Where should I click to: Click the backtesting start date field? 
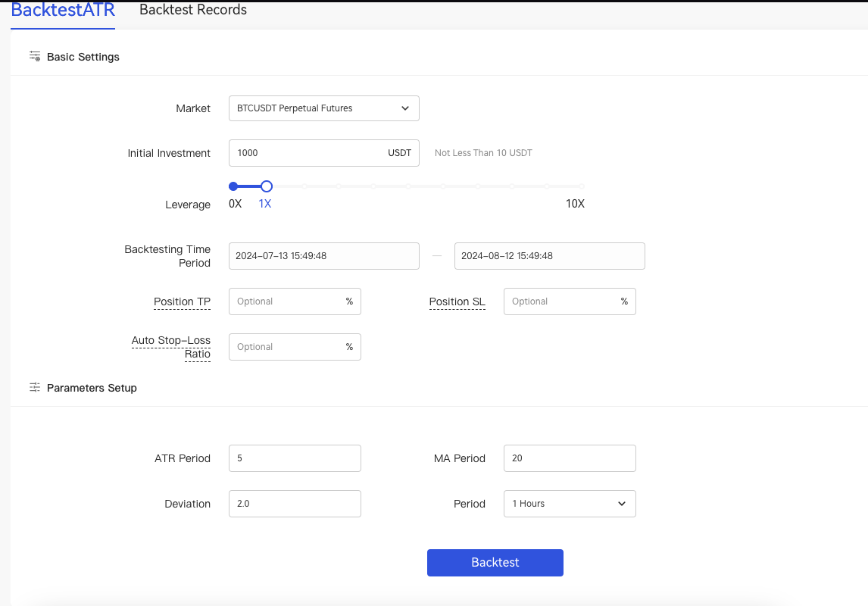323,256
